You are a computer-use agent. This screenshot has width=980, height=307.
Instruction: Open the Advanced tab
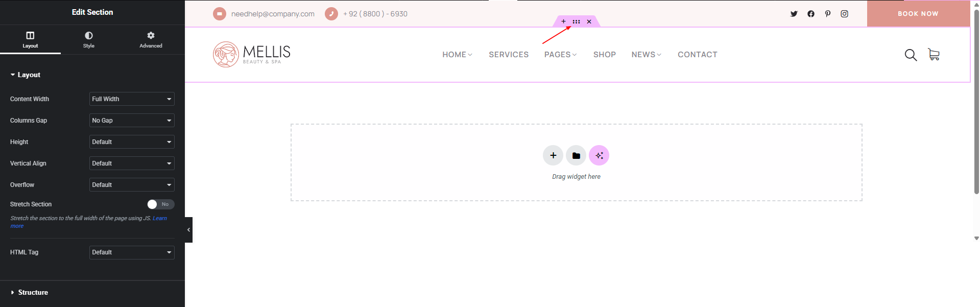[x=151, y=40]
